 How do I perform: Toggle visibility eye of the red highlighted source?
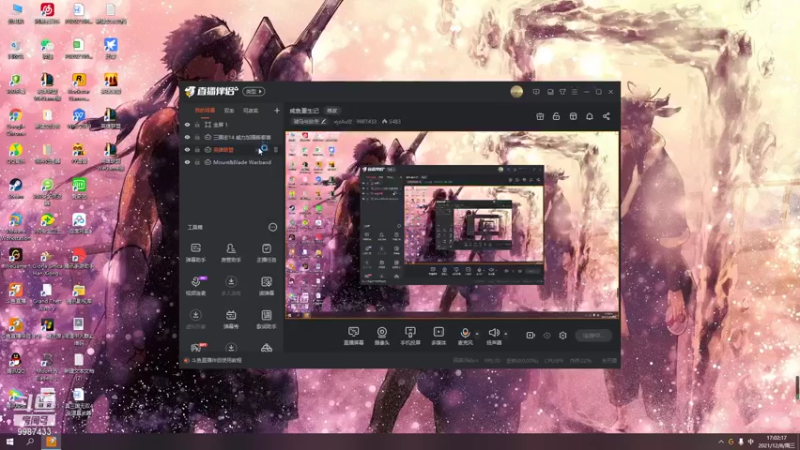coord(187,149)
